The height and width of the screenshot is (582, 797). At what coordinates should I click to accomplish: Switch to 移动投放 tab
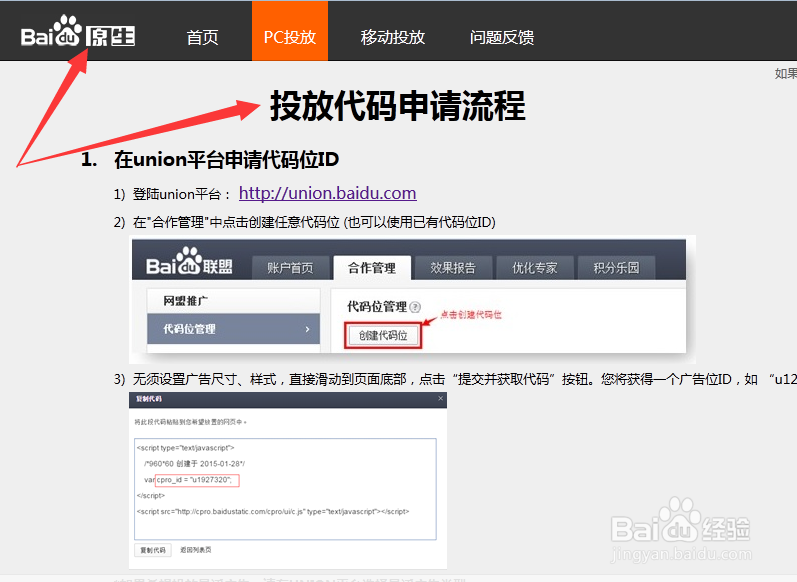point(392,37)
